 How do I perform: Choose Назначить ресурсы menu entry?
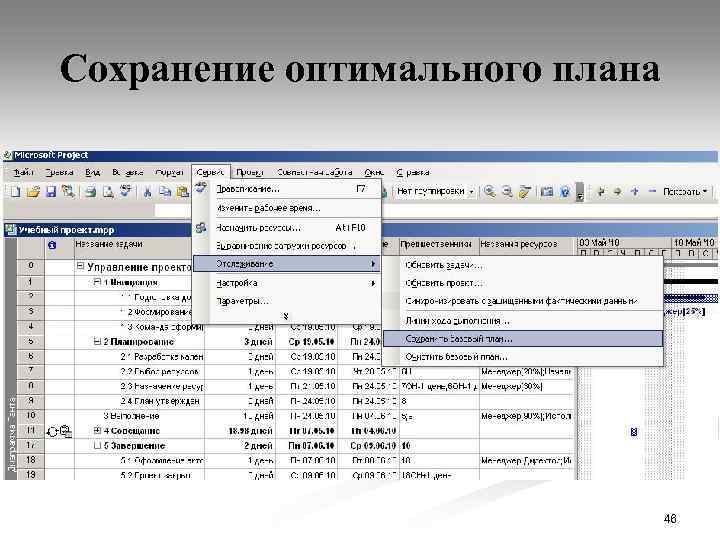(x=286, y=228)
